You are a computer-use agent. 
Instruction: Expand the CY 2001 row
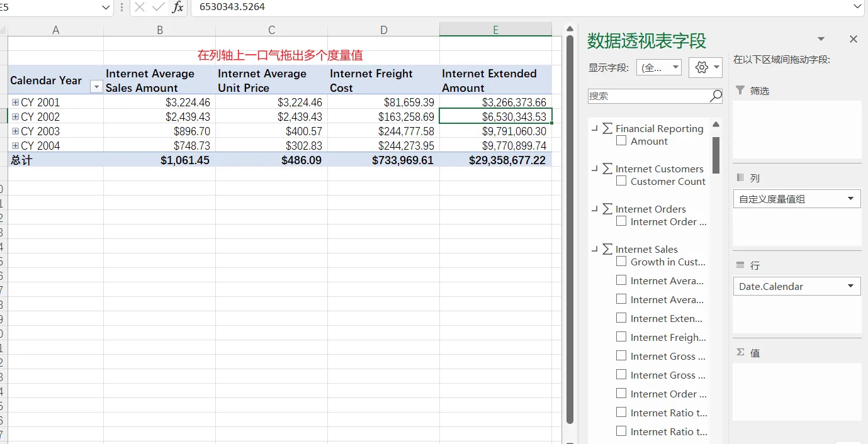(15, 102)
